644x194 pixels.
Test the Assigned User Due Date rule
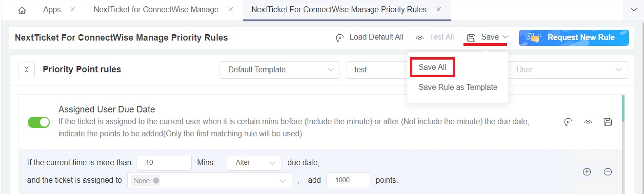pyautogui.click(x=588, y=122)
